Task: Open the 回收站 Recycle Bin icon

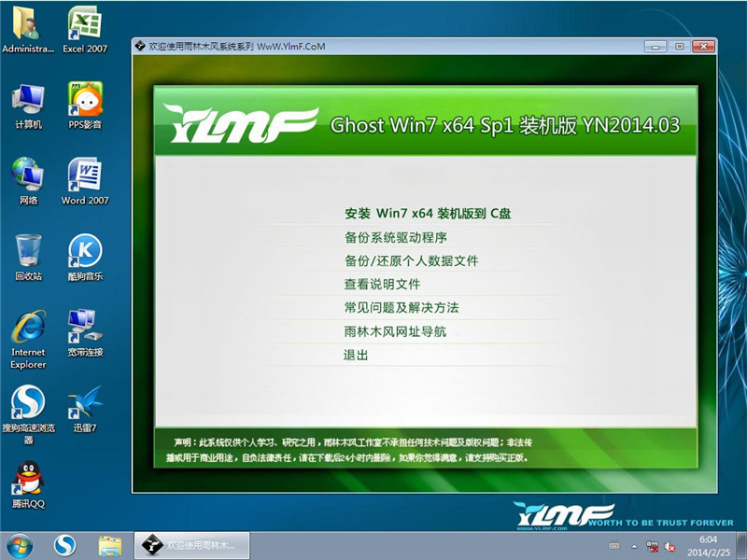Action: [x=28, y=256]
